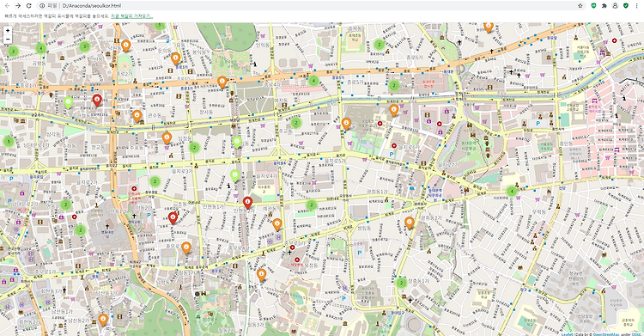Viewport: 644px width, 336px height.
Task: Expand the 5 cluster clipped by map's top edge
Action: point(160,26)
